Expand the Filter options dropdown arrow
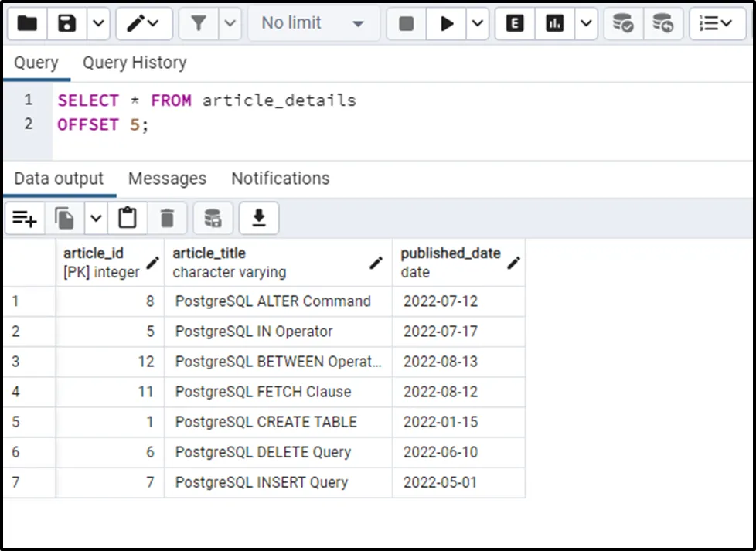 click(230, 24)
